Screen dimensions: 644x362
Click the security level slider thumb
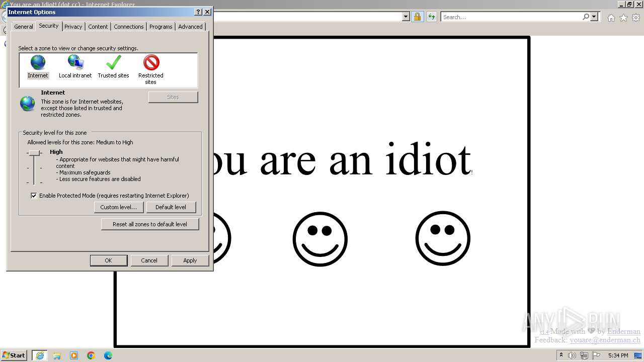pyautogui.click(x=34, y=152)
